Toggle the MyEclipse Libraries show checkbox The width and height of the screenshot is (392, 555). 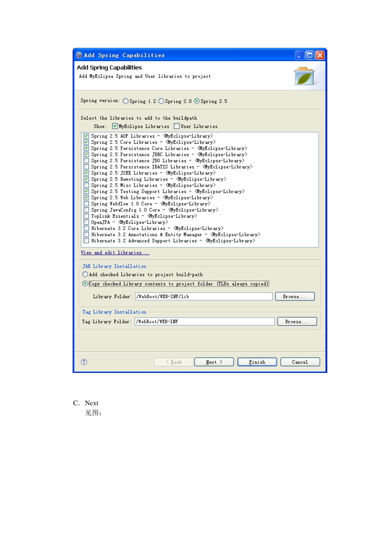coord(115,126)
